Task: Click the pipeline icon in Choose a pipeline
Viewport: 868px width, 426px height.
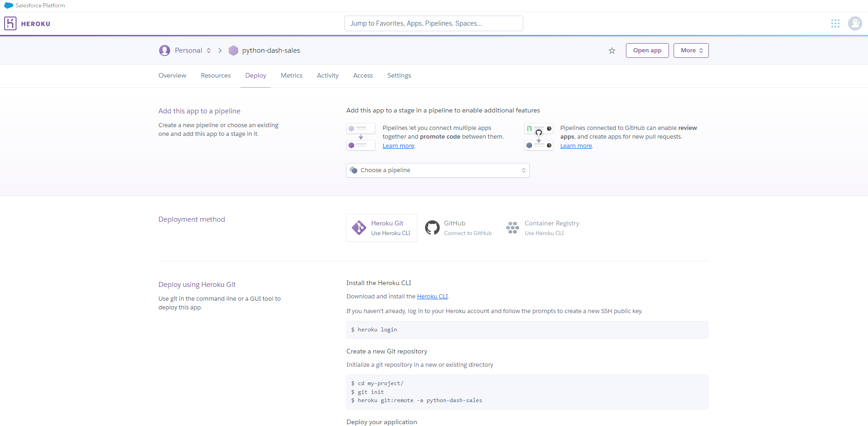Action: click(354, 170)
